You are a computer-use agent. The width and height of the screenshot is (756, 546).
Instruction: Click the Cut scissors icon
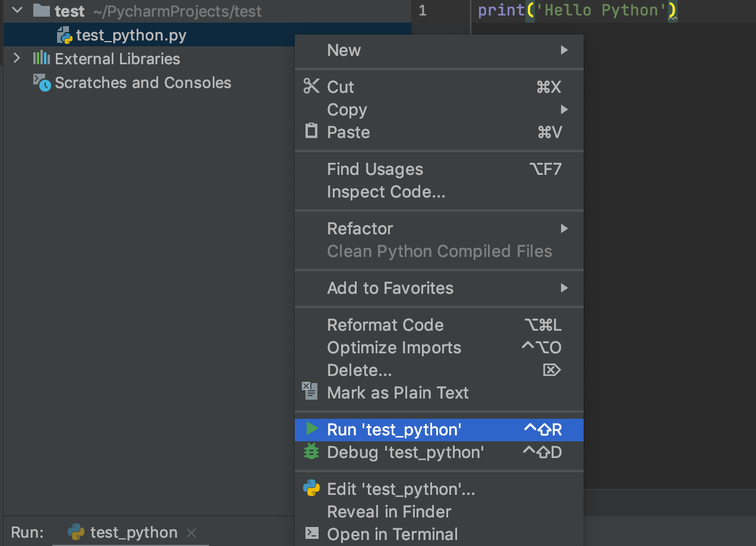pyautogui.click(x=311, y=86)
